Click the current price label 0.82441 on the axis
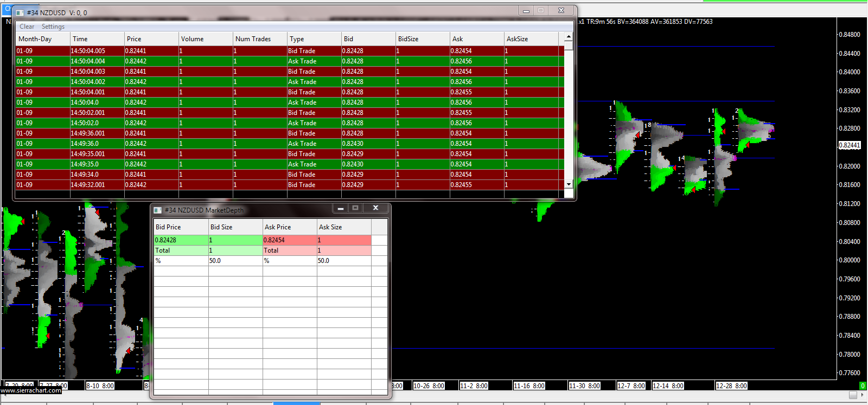Screen dimensions: 868x405 (x=850, y=145)
